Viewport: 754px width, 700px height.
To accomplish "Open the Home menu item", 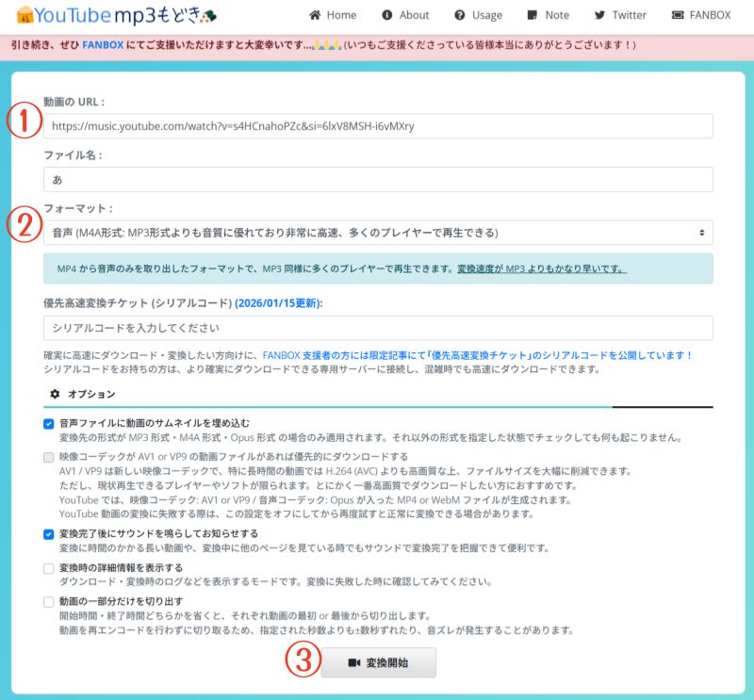I will click(x=333, y=15).
